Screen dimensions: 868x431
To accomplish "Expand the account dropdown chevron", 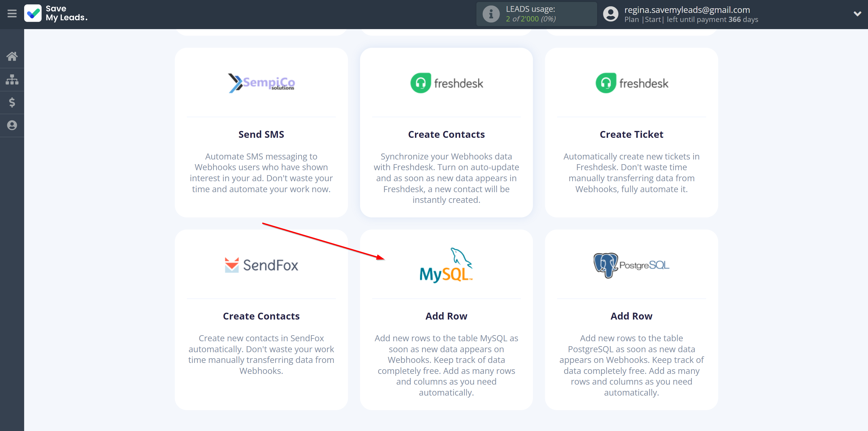I will tap(857, 14).
